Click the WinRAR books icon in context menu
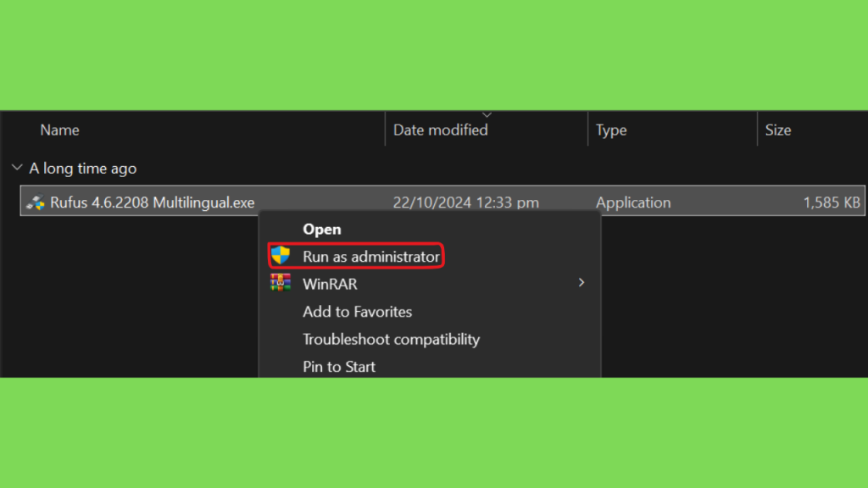The height and width of the screenshot is (488, 868). click(x=281, y=283)
